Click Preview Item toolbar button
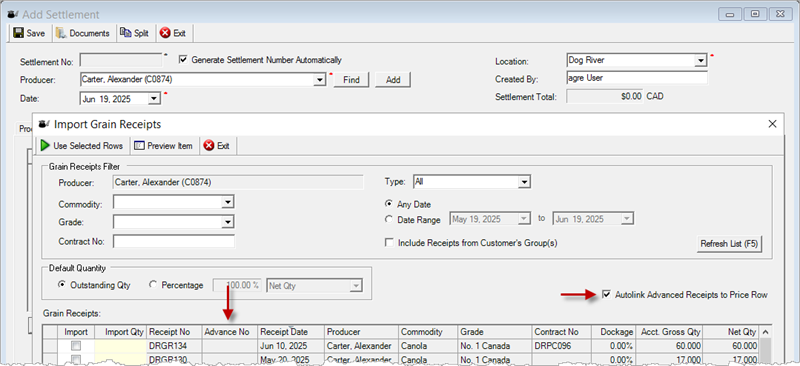800x366 pixels. (163, 146)
